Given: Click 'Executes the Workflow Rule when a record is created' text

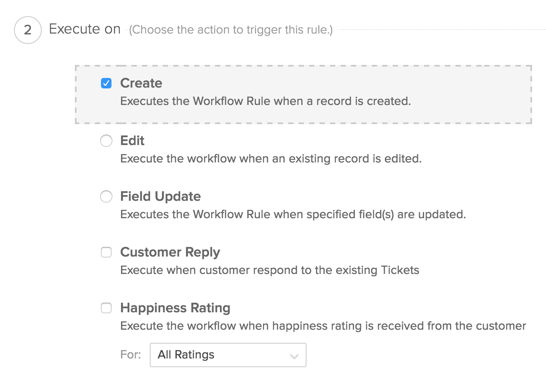Looking at the screenshot, I should tap(266, 101).
